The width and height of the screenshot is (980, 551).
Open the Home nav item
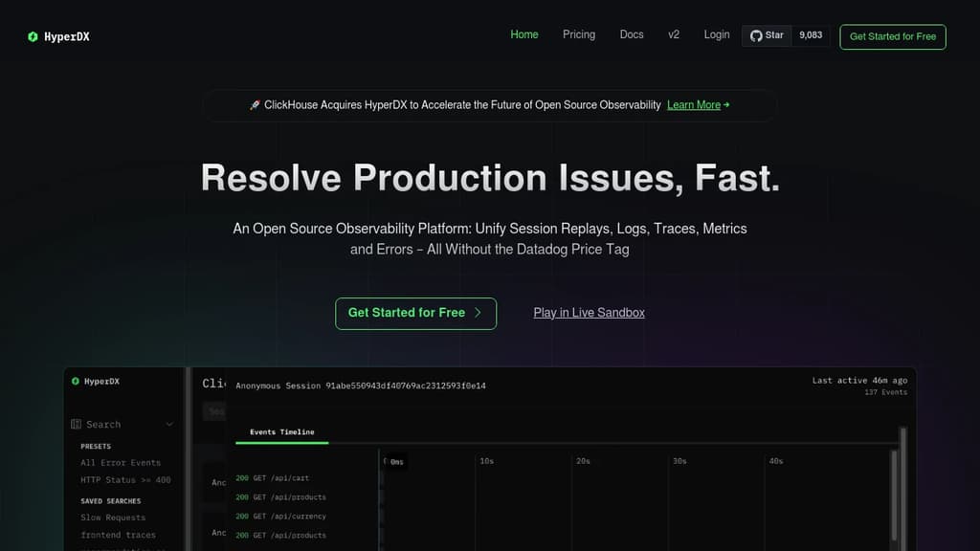(x=523, y=35)
